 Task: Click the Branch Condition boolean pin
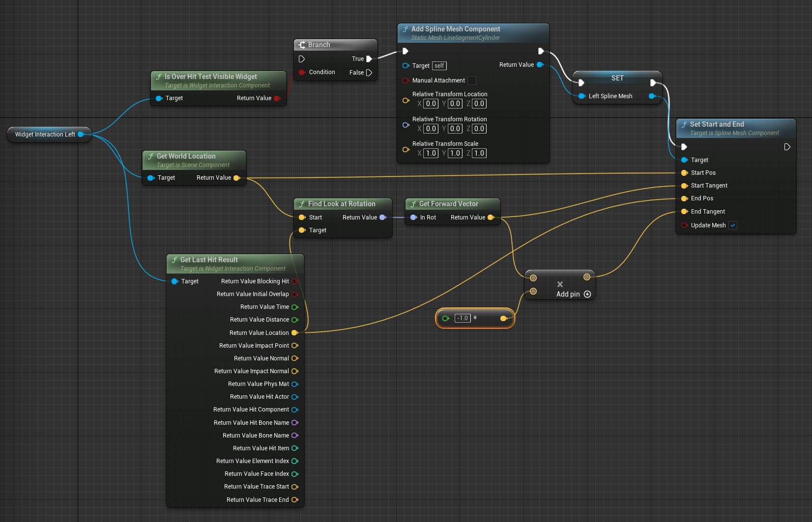coord(302,72)
